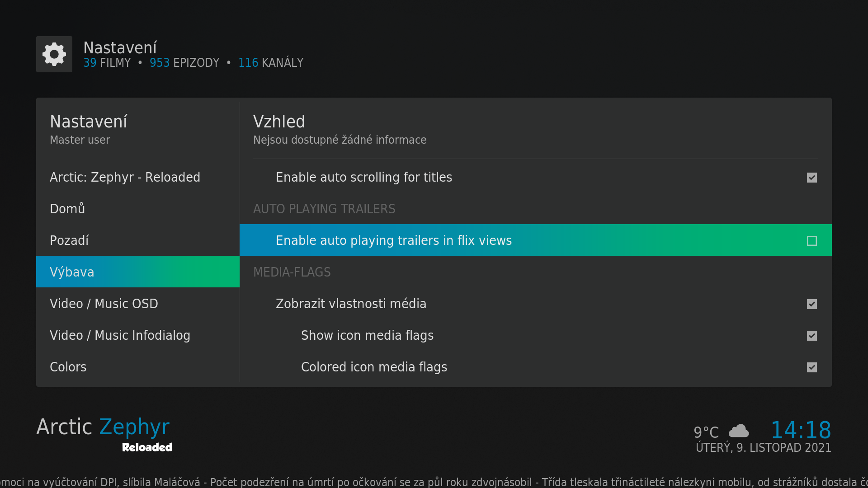Disable Colored icon media flags checkbox

click(811, 367)
